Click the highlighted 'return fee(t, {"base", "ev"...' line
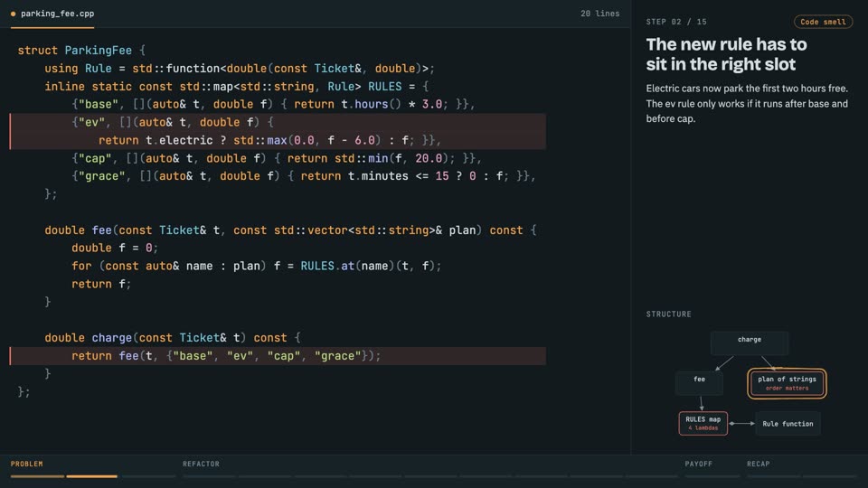Image resolution: width=868 pixels, height=488 pixels. coord(278,356)
